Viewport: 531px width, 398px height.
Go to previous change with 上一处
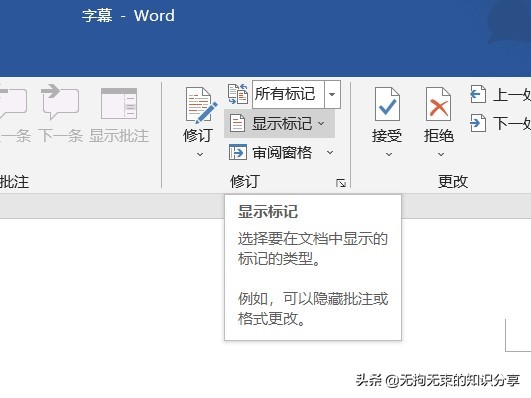click(x=500, y=95)
